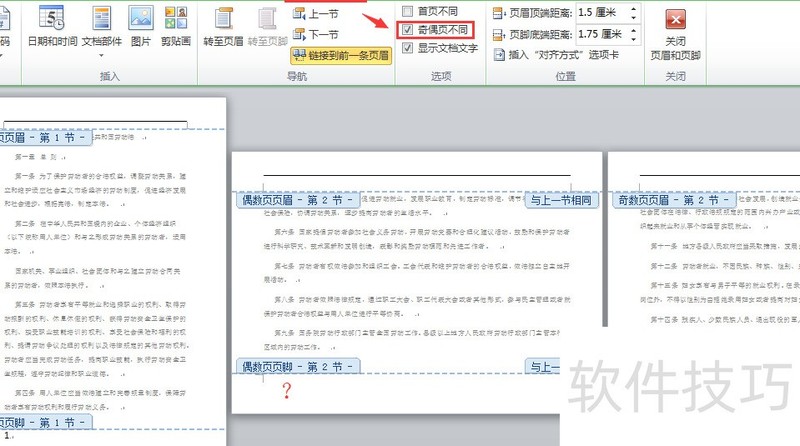Decrease header top distance with down arrow
The image size is (800, 446).
[634, 17]
